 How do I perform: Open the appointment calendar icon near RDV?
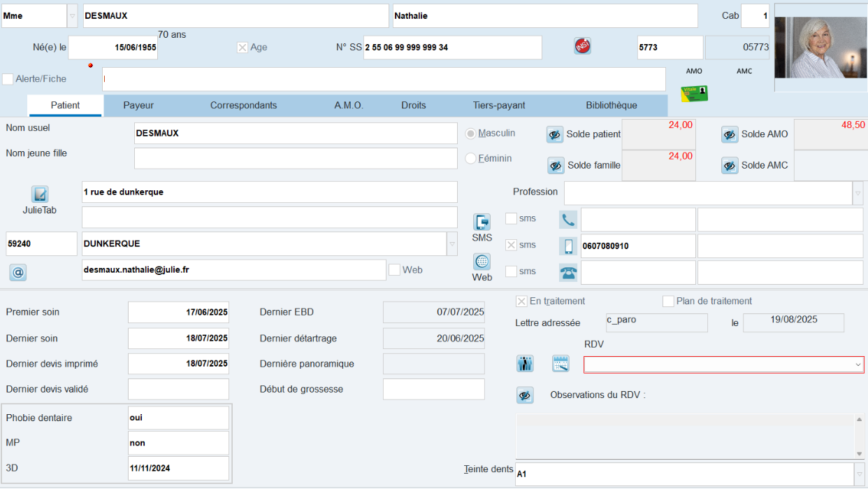click(560, 364)
